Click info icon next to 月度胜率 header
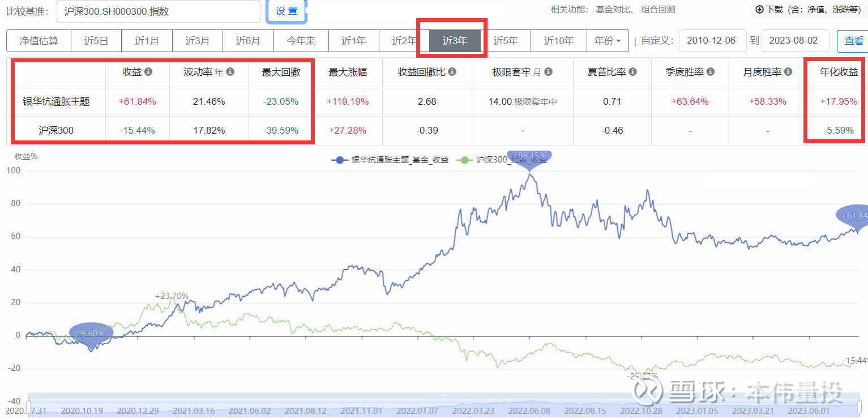This screenshot has height=419, width=868. click(789, 72)
